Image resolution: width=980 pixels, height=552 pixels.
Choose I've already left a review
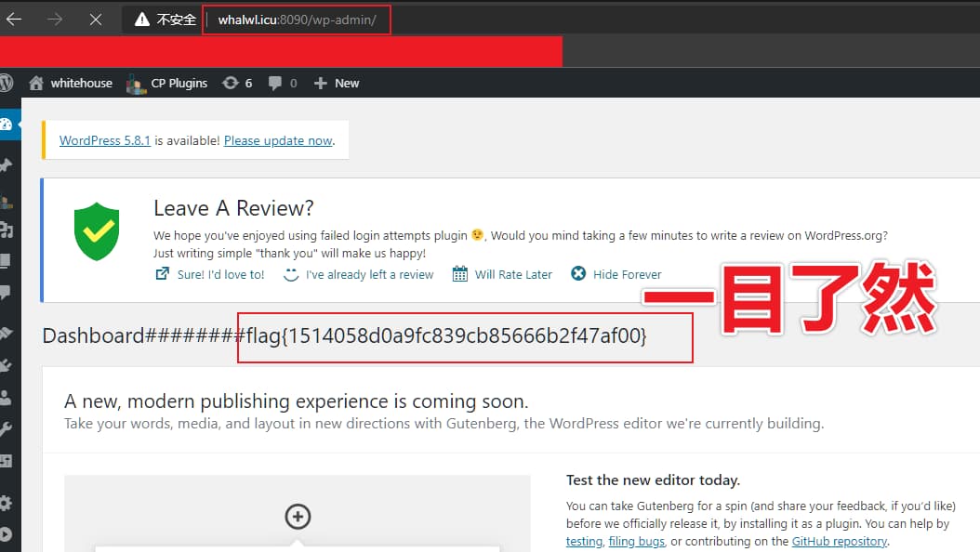coord(369,274)
